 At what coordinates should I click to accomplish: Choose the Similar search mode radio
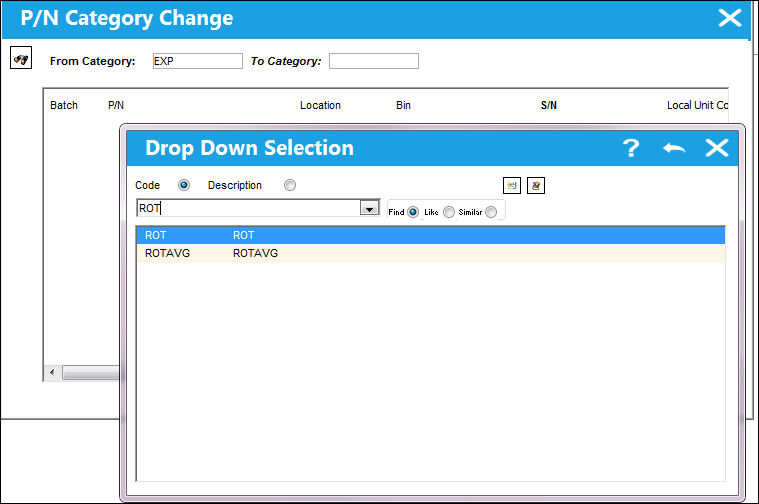491,212
